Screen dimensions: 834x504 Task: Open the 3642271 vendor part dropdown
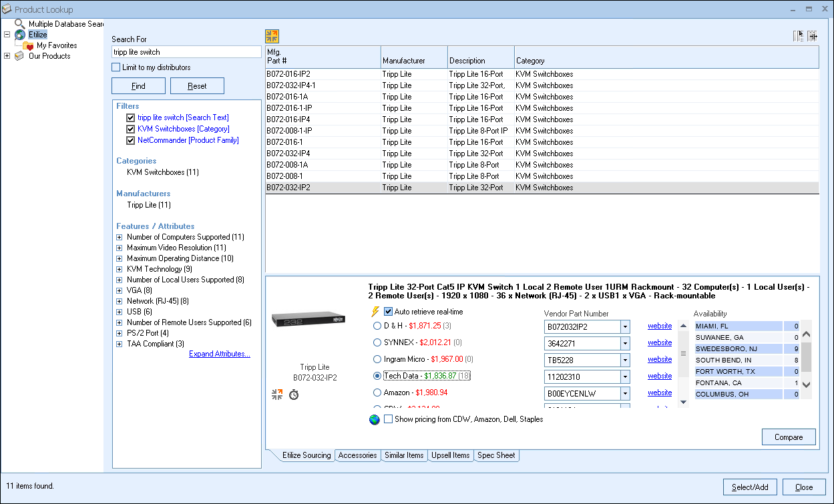tap(625, 343)
